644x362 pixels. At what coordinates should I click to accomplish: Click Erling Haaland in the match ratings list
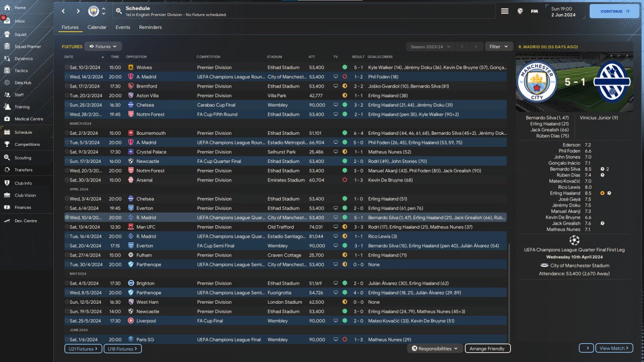565,193
